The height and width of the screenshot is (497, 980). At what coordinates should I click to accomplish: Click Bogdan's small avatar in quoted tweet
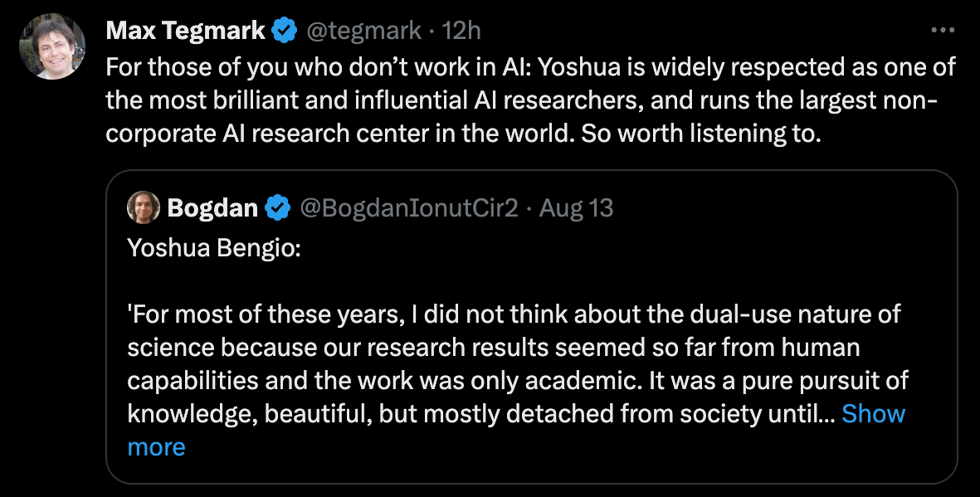143,207
